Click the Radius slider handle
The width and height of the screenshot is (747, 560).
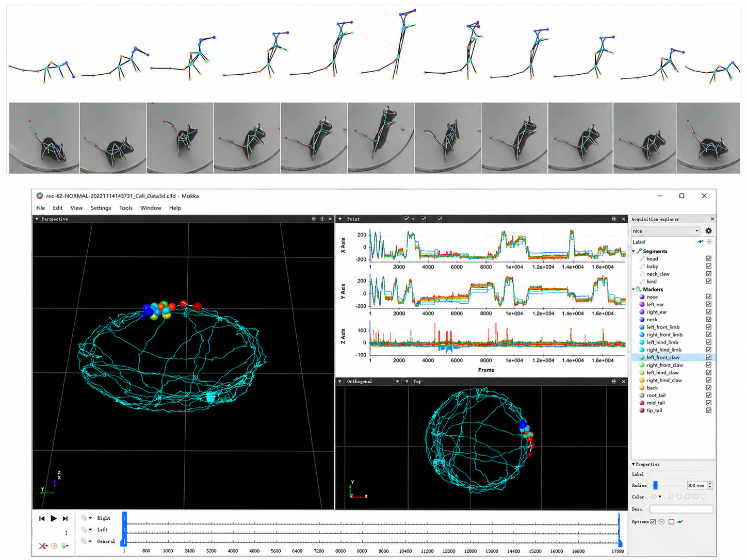[x=656, y=485]
